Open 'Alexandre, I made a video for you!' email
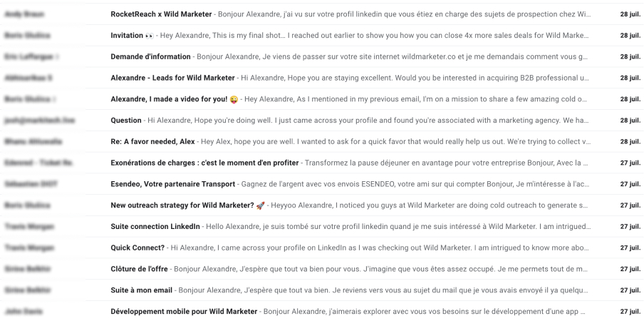The width and height of the screenshot is (644, 321). 322,99
